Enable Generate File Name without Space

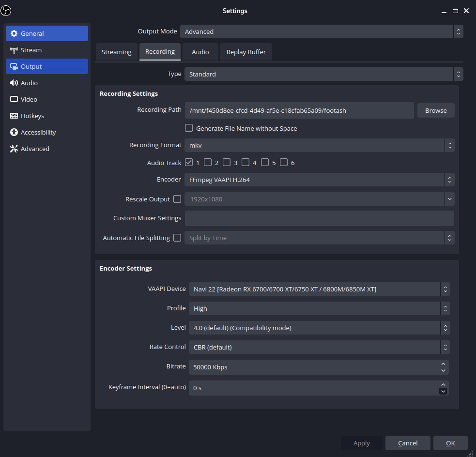tap(189, 128)
